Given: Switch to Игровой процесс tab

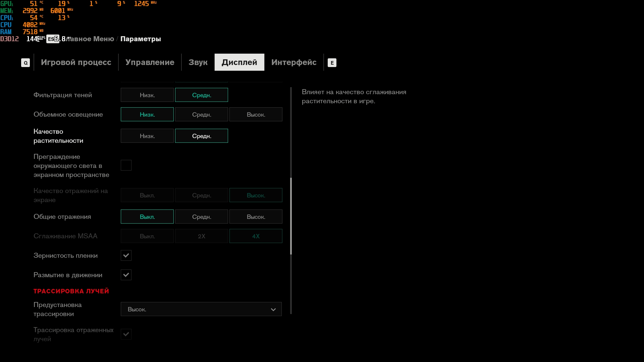Looking at the screenshot, I should pyautogui.click(x=76, y=62).
